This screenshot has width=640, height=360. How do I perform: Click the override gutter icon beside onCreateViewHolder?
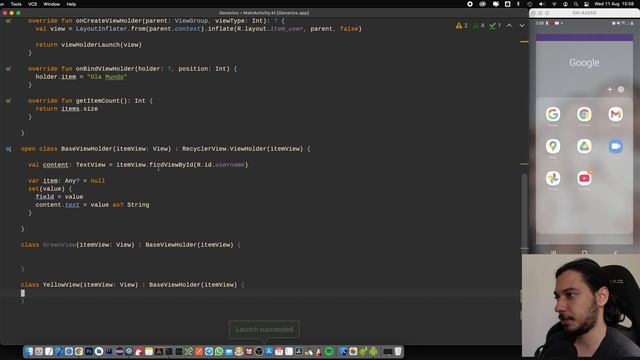[8, 21]
